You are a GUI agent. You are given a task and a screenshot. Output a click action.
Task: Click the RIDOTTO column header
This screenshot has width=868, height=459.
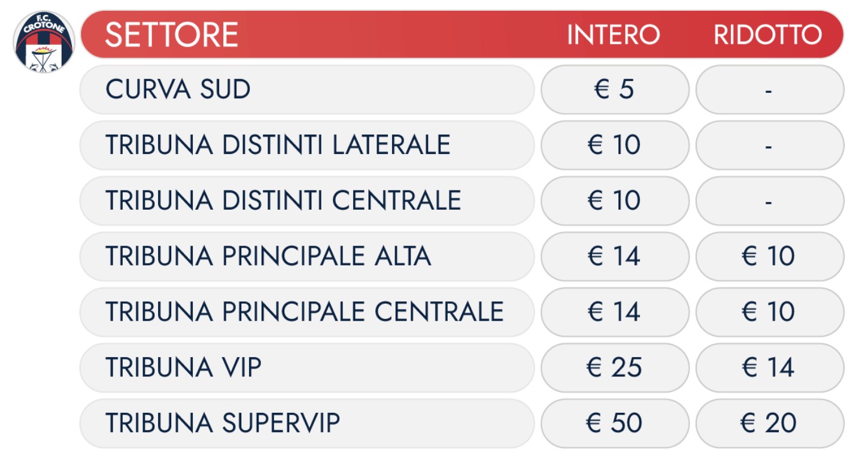click(768, 35)
